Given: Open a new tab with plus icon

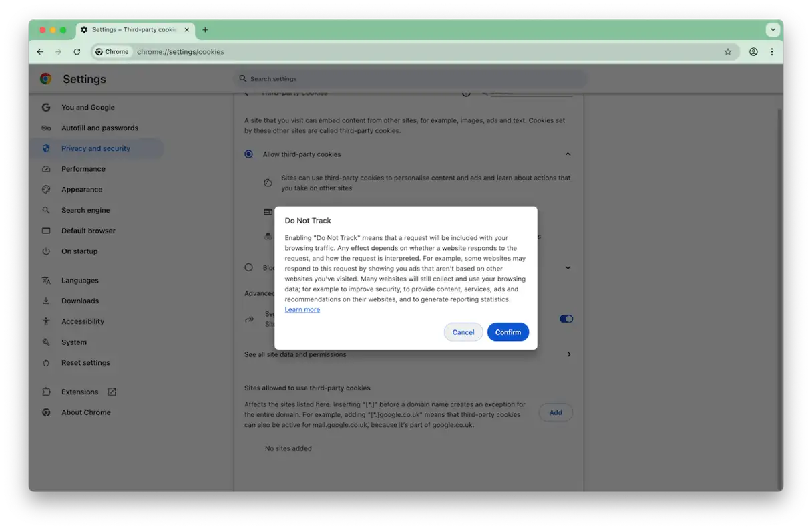Looking at the screenshot, I should [x=205, y=30].
